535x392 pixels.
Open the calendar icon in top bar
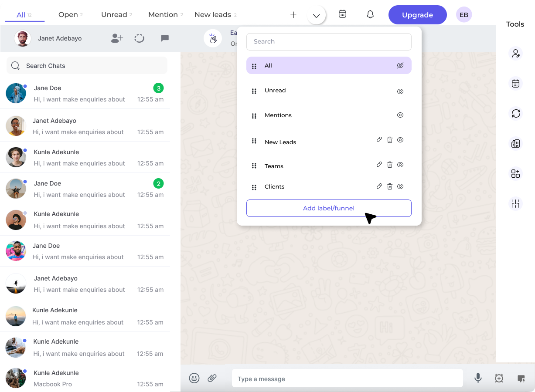click(343, 14)
